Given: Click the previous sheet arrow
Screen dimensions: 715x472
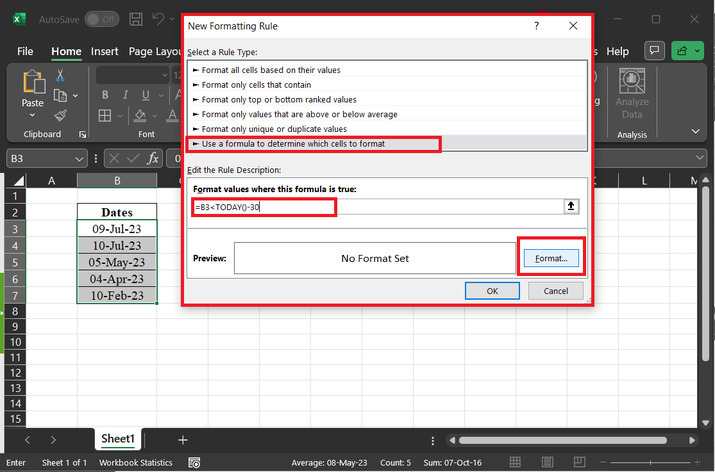Looking at the screenshot, I should tap(27, 440).
